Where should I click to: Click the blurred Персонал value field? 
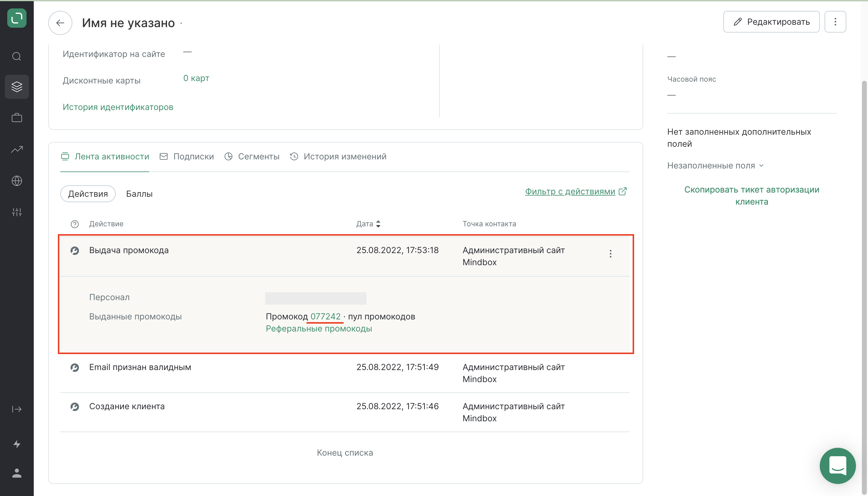coord(316,298)
